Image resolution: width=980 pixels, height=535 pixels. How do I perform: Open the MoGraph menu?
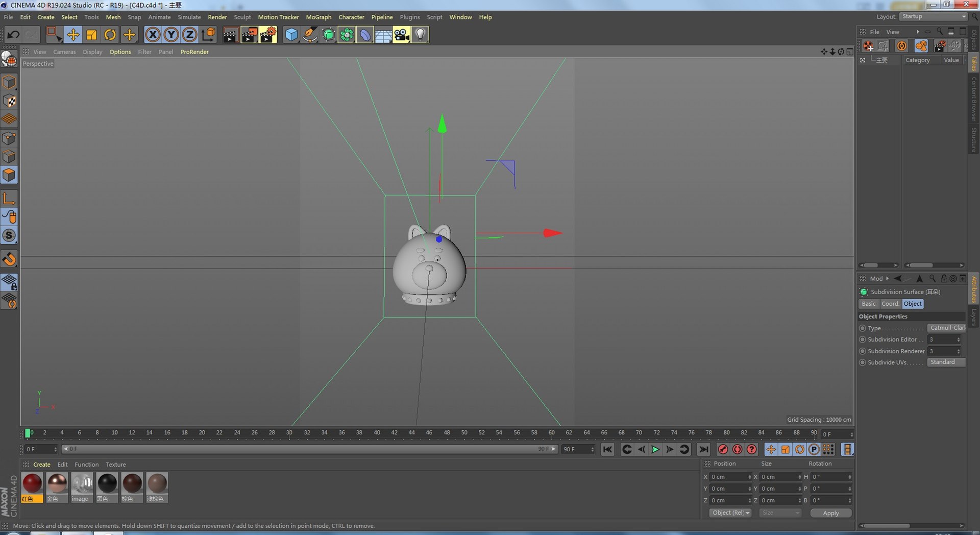(x=318, y=17)
